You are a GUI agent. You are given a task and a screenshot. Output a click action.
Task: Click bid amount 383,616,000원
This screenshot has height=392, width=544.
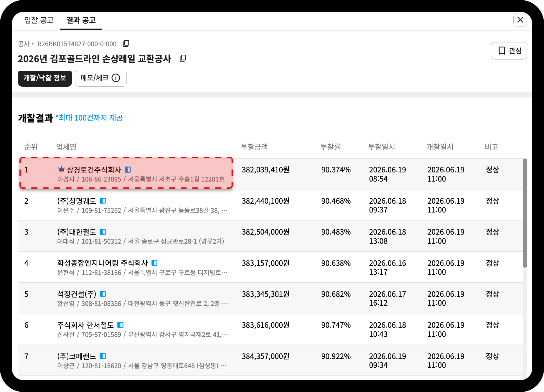point(266,325)
